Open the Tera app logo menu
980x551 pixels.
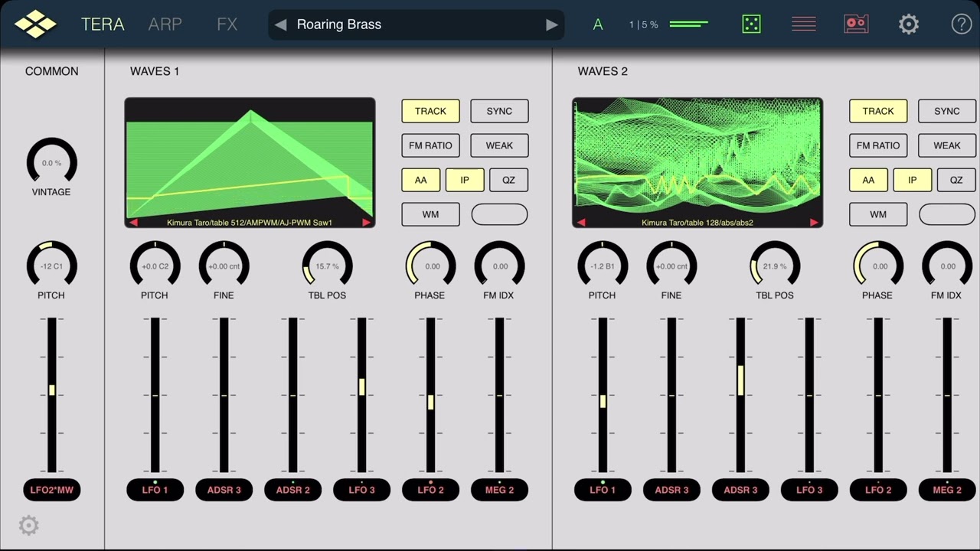click(x=36, y=24)
